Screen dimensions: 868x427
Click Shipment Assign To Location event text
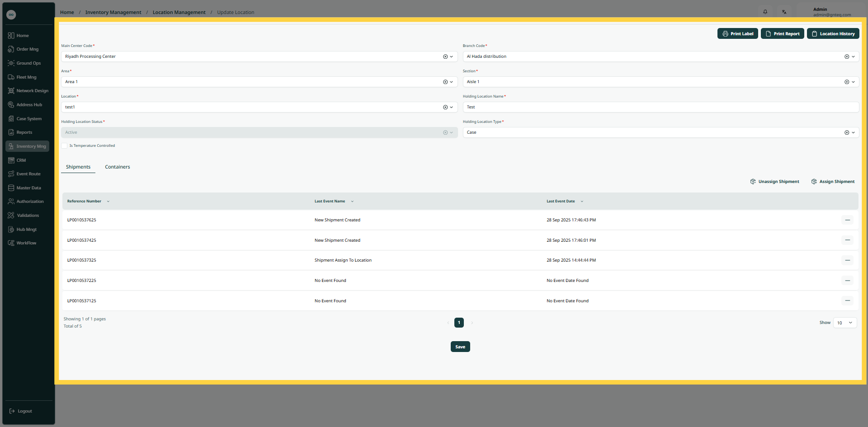343,260
